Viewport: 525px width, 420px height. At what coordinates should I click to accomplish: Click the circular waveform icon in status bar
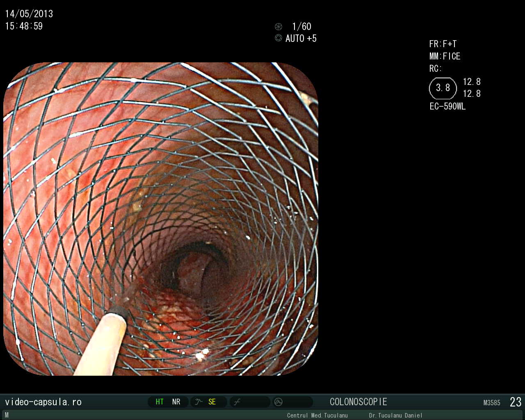coord(278,402)
